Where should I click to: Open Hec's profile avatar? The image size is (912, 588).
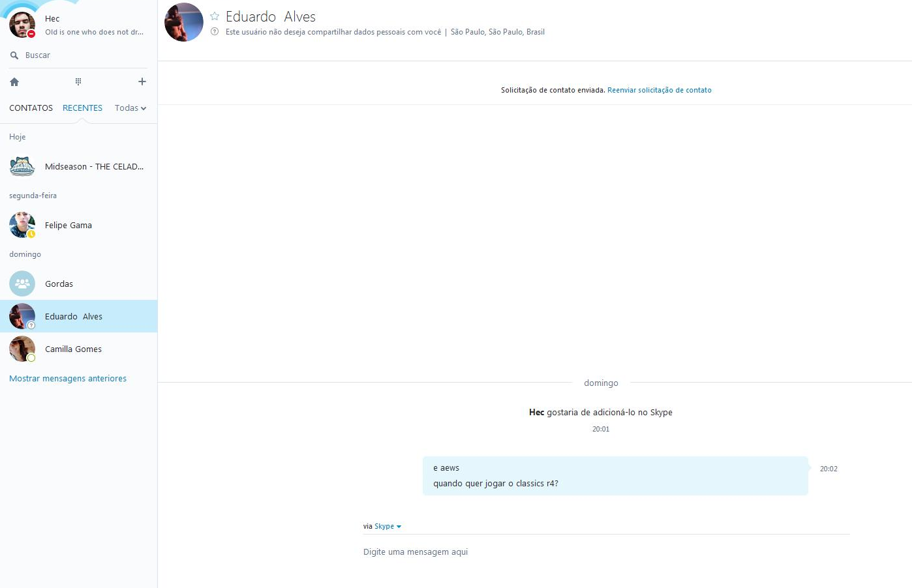pos(22,24)
